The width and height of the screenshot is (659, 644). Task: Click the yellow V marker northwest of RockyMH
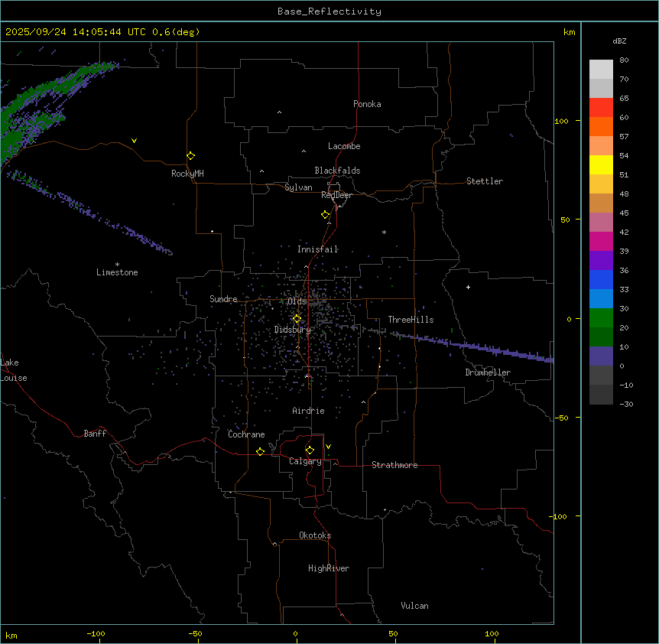coord(135,141)
